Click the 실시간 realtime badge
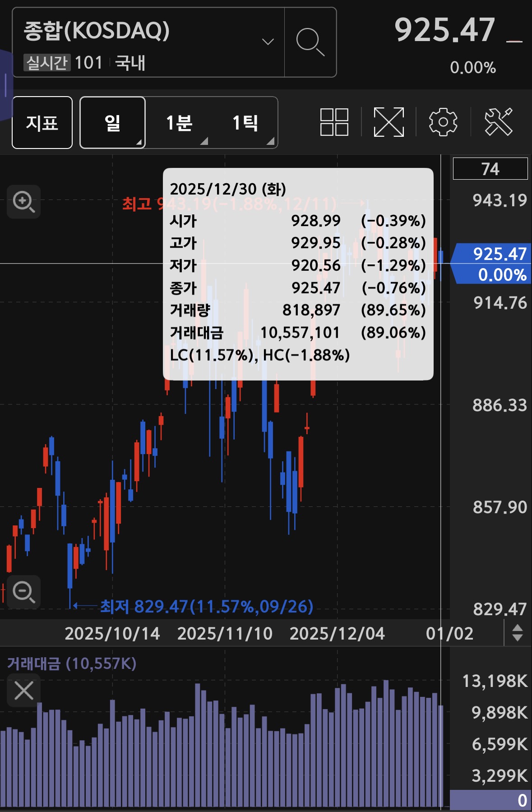The width and height of the screenshot is (532, 812). 47,63
